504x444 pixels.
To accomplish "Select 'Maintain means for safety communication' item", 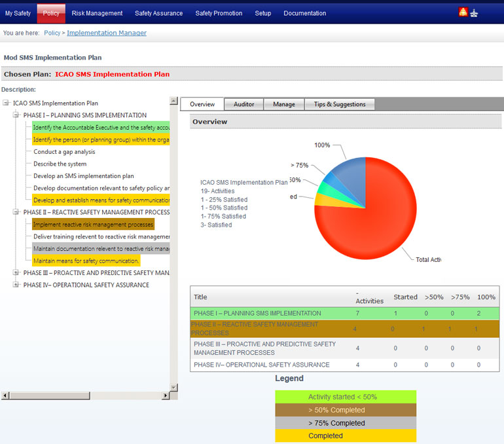I will pos(86,261).
